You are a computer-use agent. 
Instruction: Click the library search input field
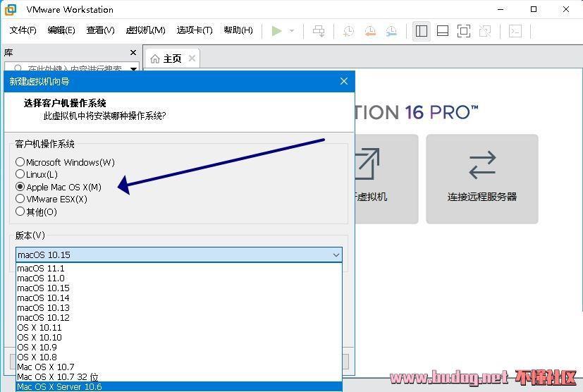(72, 68)
